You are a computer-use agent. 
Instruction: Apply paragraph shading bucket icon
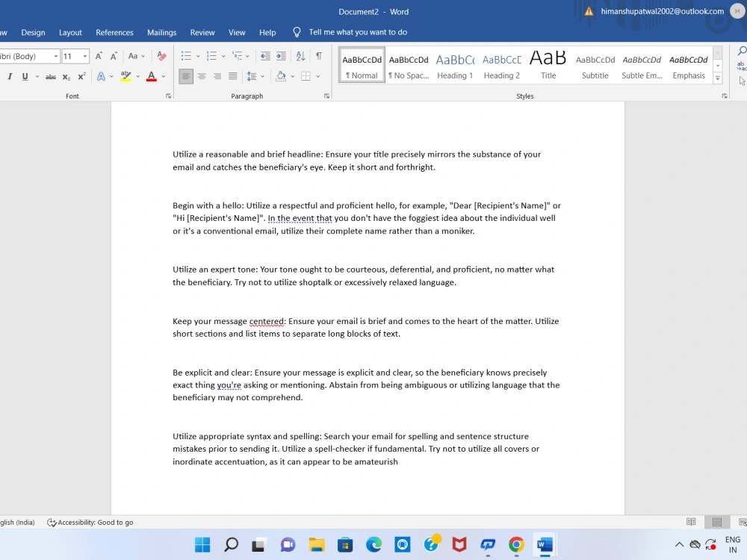pyautogui.click(x=281, y=76)
